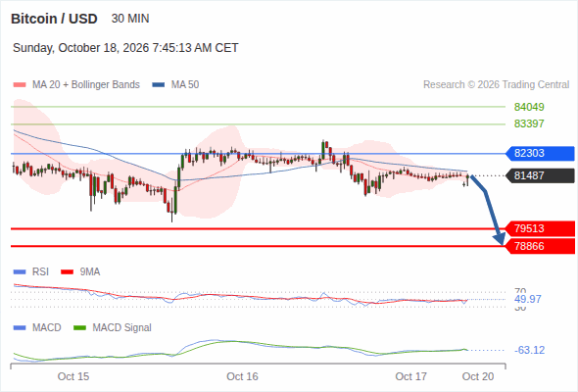The width and height of the screenshot is (578, 392).
Task: Click the Oct 20 date axis label
Action: (x=478, y=376)
